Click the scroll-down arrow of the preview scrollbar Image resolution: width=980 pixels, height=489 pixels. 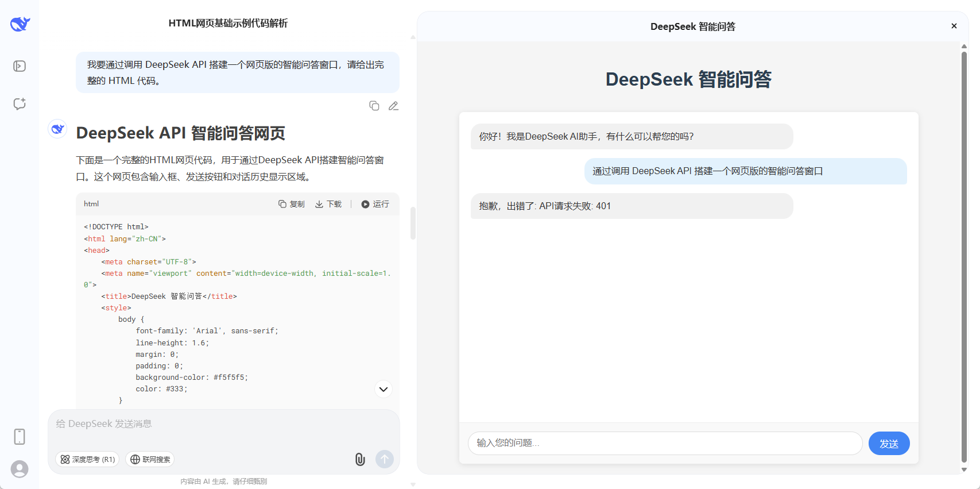(964, 469)
